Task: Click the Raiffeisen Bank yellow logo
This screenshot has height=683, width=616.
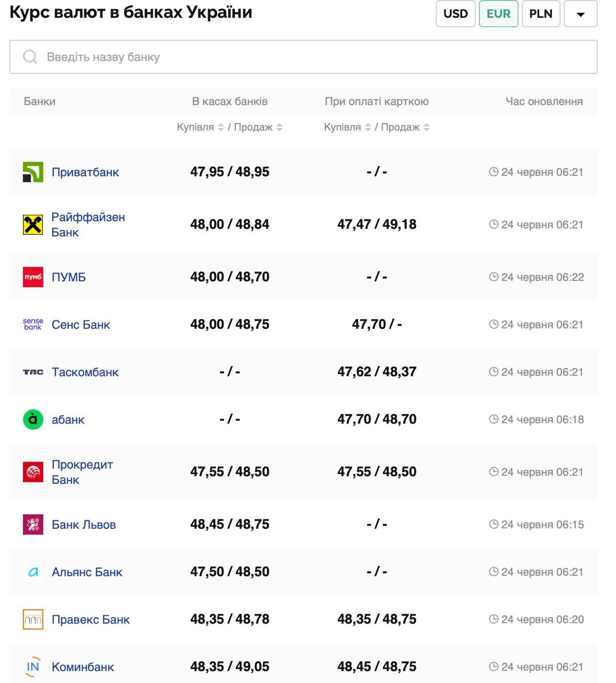Action: point(33,225)
